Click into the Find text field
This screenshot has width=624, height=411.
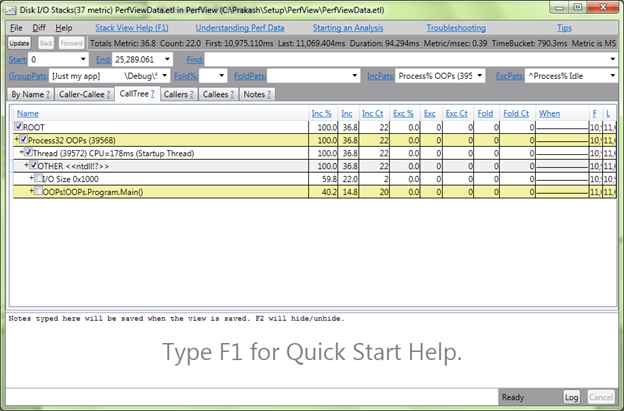click(x=407, y=60)
